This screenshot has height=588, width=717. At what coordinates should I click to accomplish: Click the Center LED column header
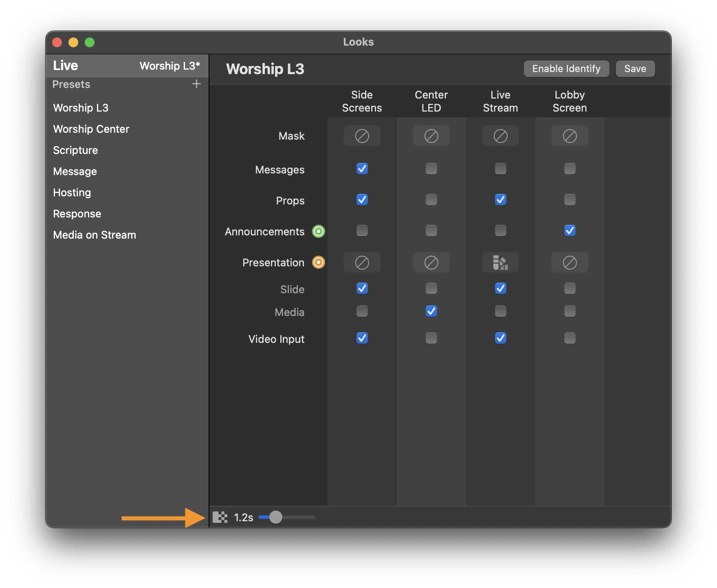coord(431,101)
